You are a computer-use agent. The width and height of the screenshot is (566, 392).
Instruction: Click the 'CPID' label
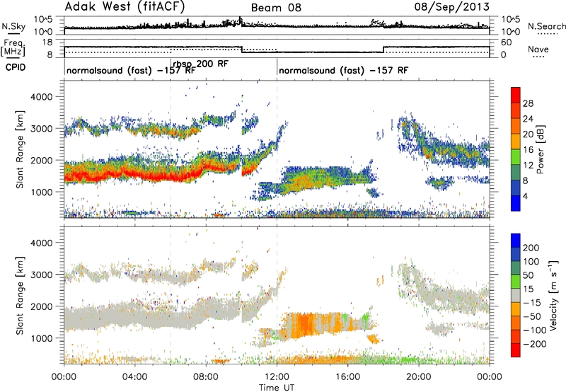(16, 67)
